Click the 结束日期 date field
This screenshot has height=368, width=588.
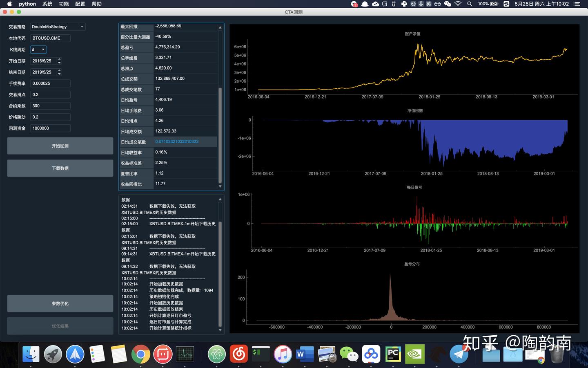(44, 72)
